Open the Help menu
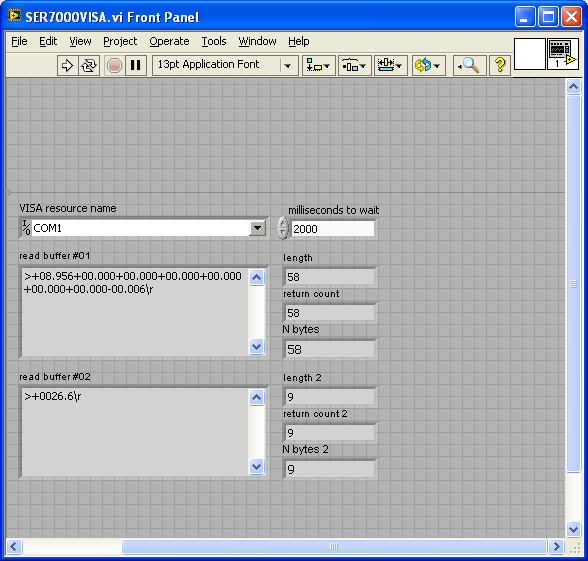This screenshot has height=561, width=588. (x=298, y=41)
